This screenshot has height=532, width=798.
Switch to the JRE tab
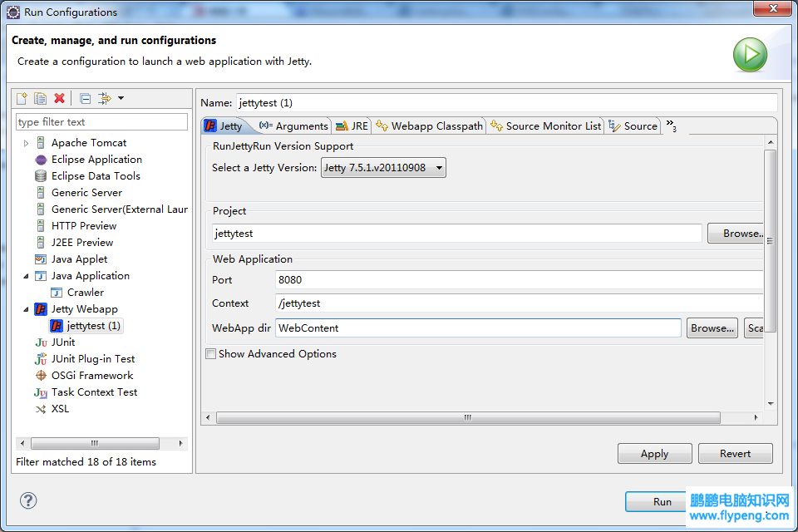click(352, 126)
